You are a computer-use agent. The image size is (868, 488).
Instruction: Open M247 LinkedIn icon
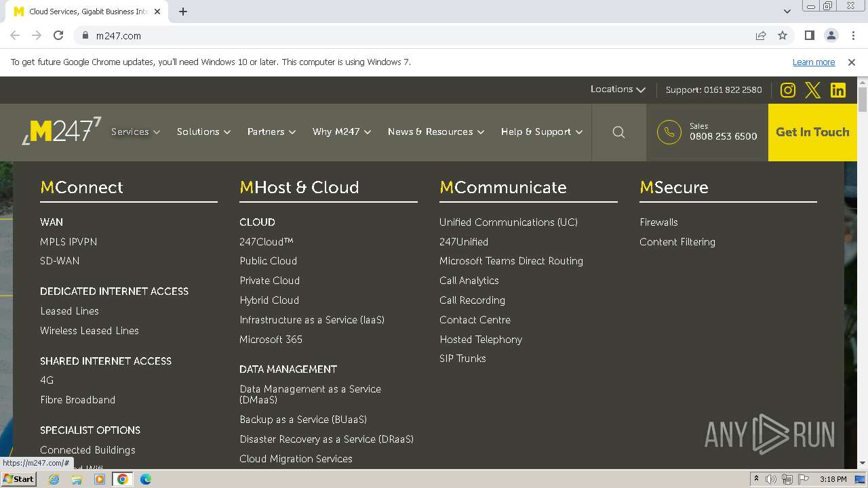[x=838, y=90]
